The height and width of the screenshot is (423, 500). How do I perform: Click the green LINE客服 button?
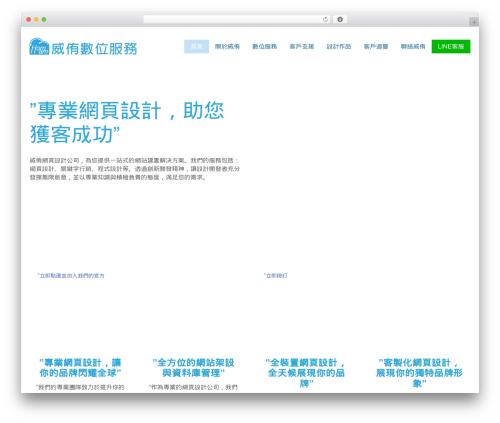click(x=451, y=46)
